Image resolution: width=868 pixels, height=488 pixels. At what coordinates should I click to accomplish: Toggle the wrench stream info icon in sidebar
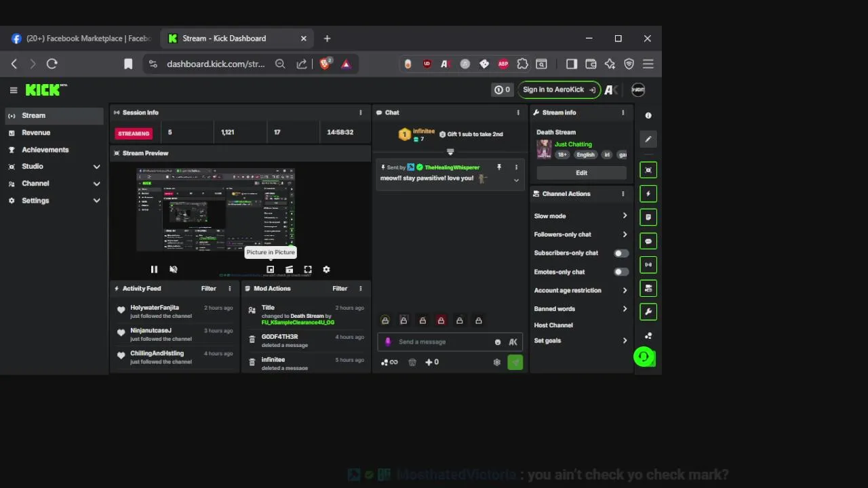click(x=648, y=312)
